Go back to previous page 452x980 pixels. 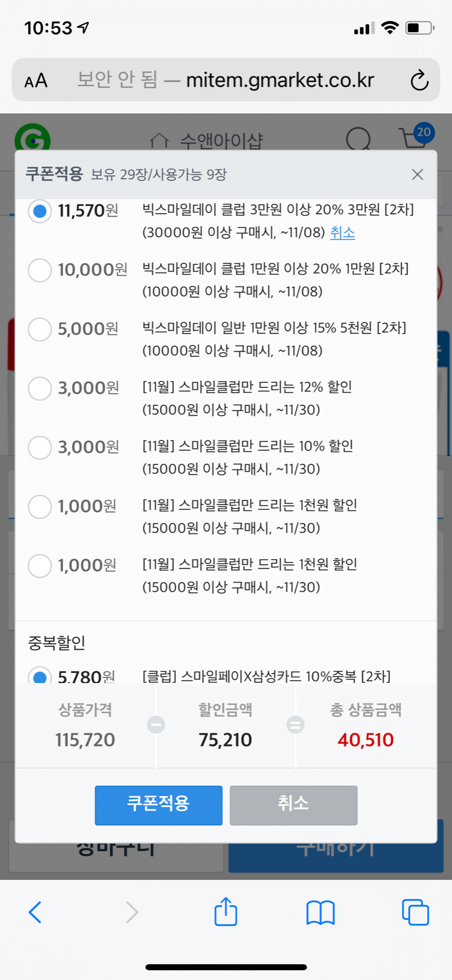35,912
